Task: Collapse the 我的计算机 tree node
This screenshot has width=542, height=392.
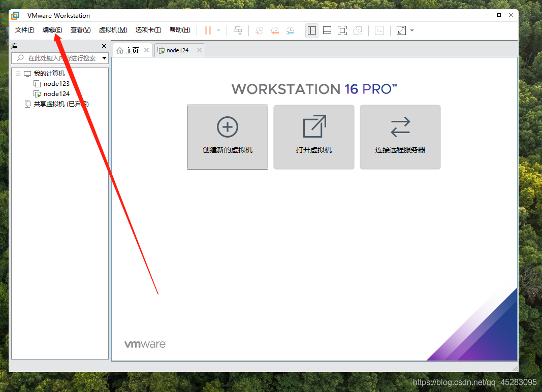Action: pyautogui.click(x=18, y=74)
